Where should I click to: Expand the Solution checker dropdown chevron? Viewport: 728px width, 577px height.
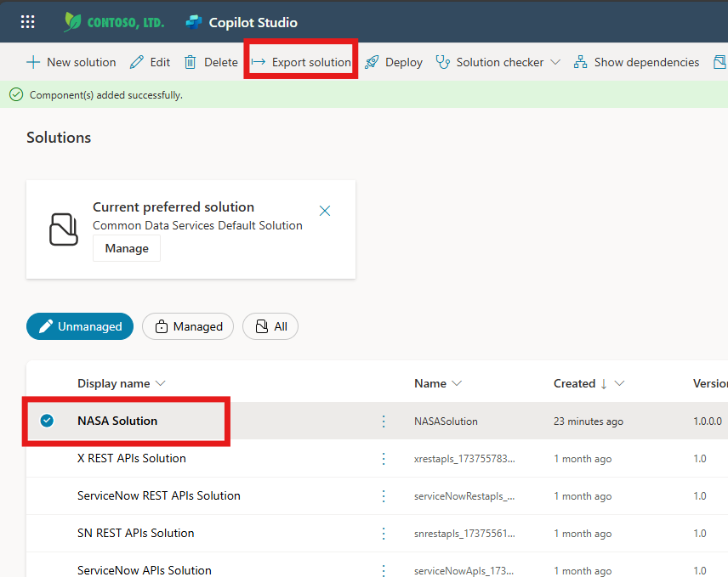(x=555, y=62)
